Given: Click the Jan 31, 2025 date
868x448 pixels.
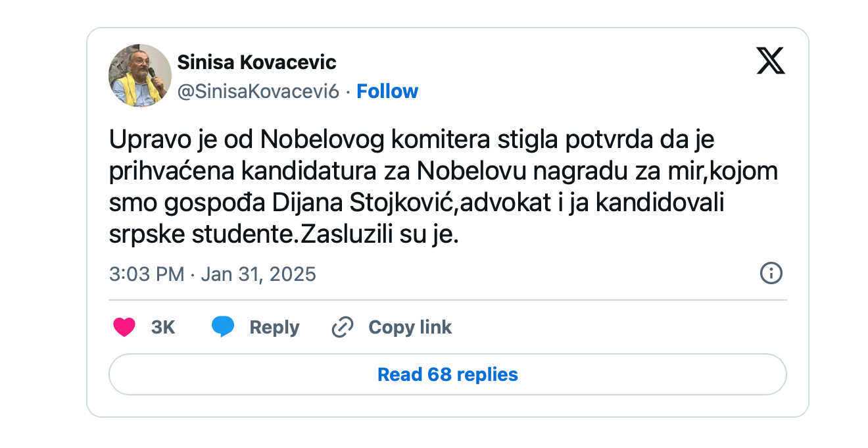Looking at the screenshot, I should [x=258, y=274].
